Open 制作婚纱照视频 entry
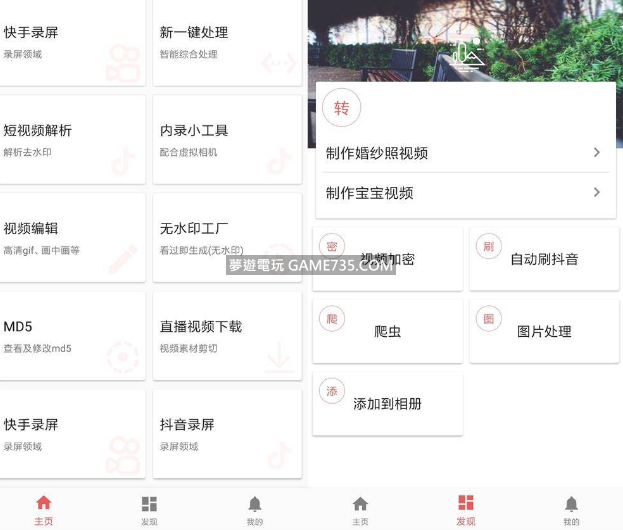623x530 pixels. [466, 153]
